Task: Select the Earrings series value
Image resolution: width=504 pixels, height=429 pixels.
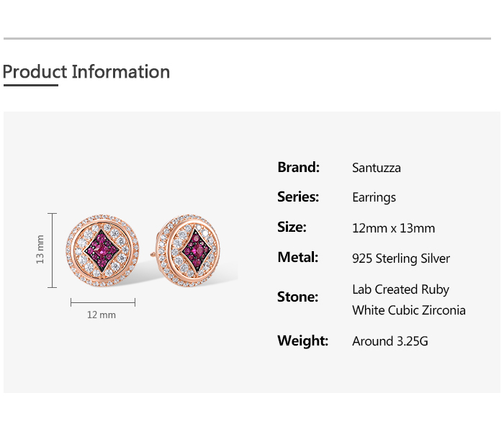Action: tap(374, 197)
